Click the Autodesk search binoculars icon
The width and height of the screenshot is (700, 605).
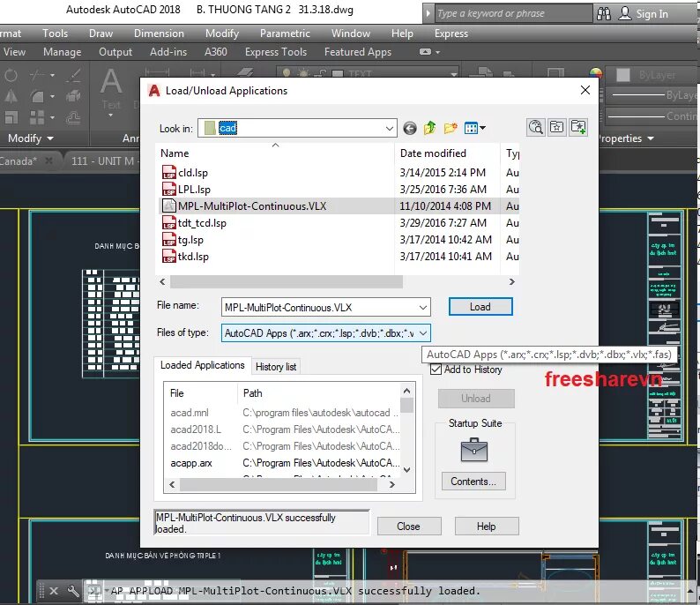pos(604,14)
